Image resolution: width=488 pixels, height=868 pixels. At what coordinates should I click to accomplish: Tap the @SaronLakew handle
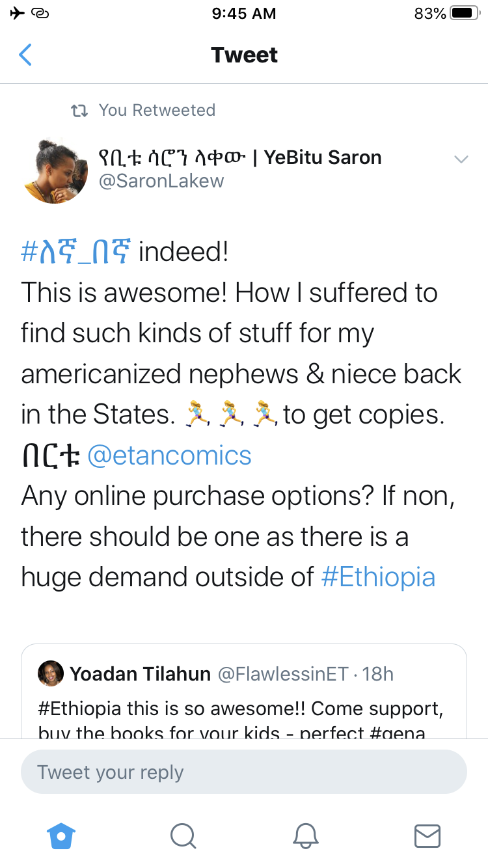point(161,181)
